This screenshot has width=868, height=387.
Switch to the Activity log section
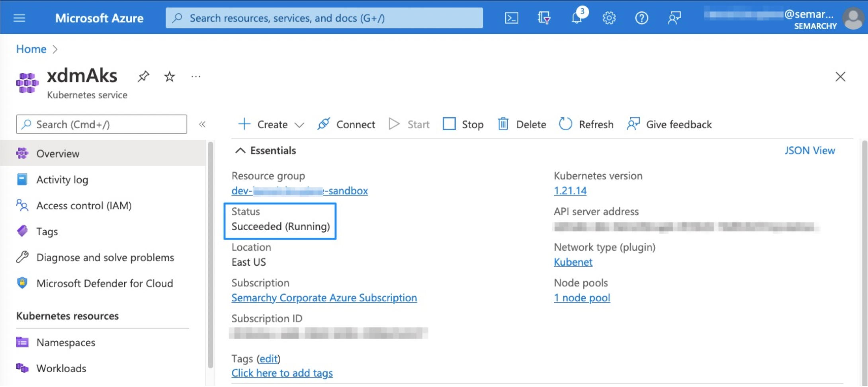coord(62,179)
